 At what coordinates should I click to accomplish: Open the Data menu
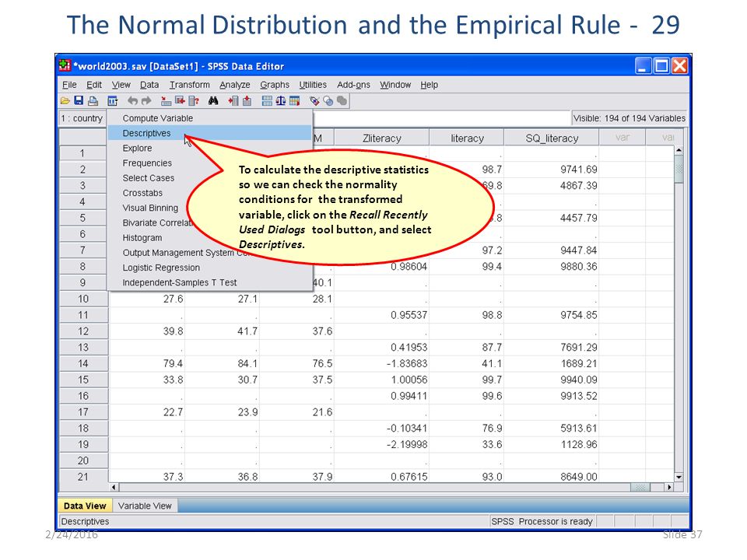point(149,85)
